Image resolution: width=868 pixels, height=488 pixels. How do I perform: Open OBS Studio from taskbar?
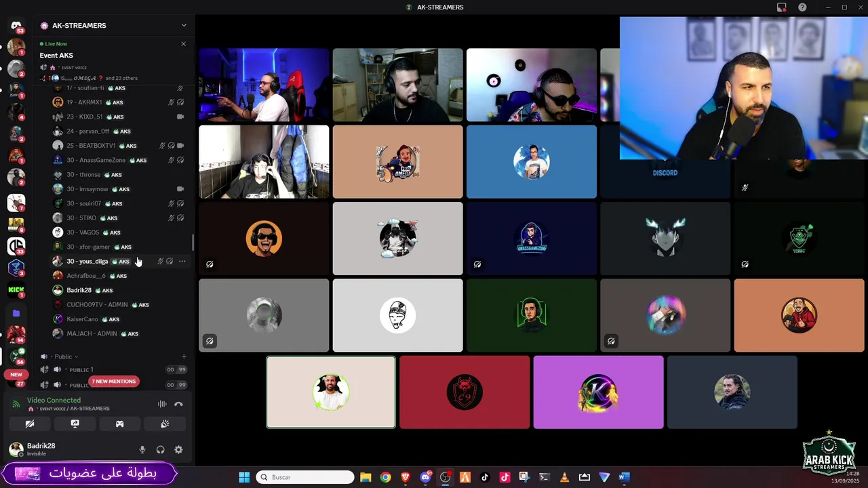[x=445, y=477]
